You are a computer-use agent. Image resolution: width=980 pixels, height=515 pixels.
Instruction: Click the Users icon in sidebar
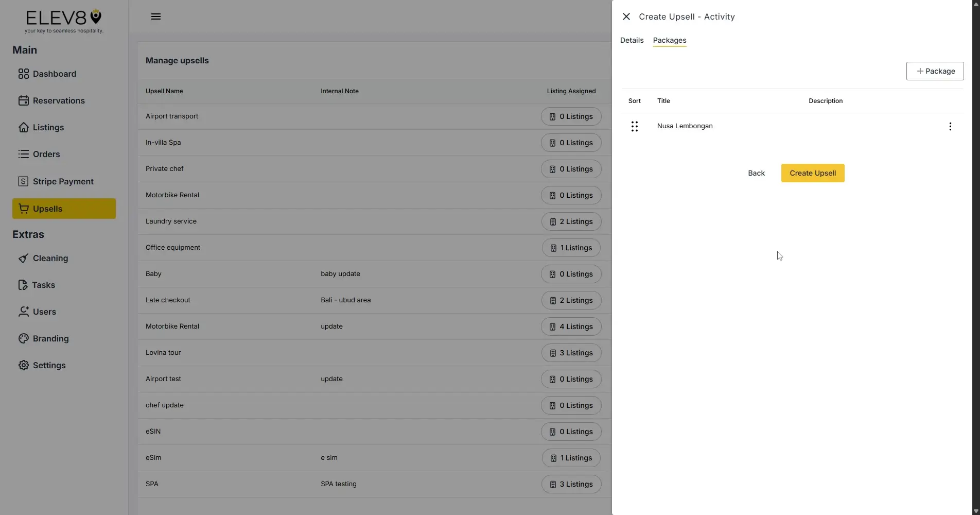click(24, 311)
